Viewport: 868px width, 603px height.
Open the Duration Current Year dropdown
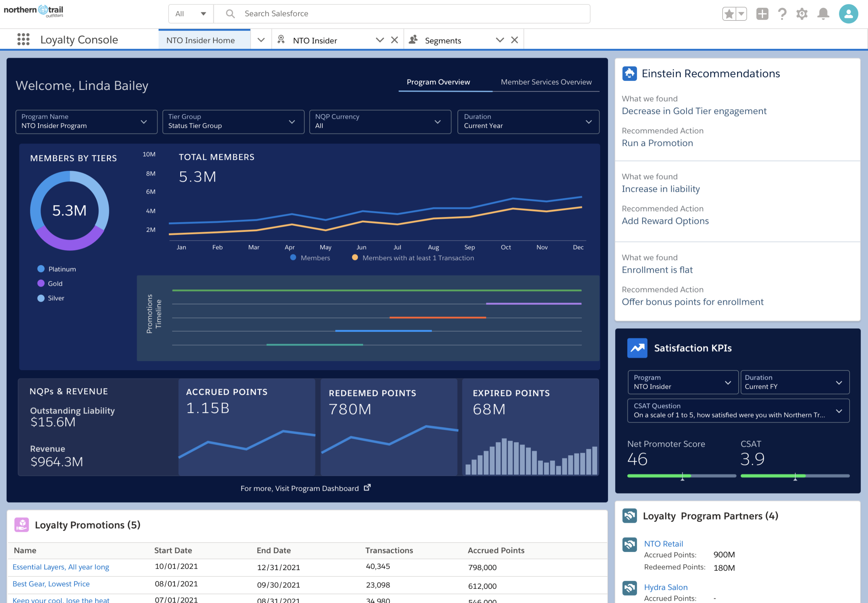tap(528, 122)
